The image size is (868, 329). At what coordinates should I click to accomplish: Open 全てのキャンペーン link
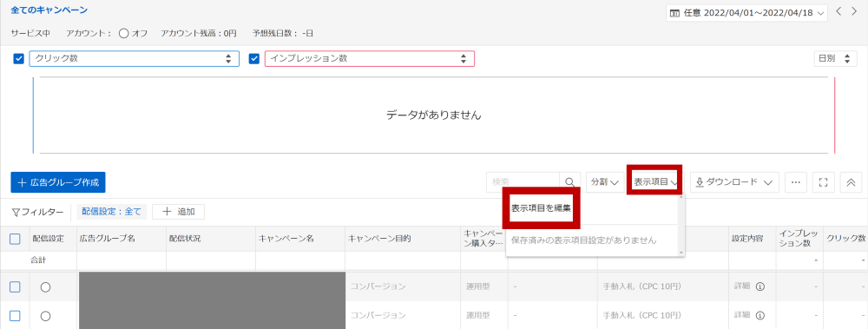coord(49,10)
